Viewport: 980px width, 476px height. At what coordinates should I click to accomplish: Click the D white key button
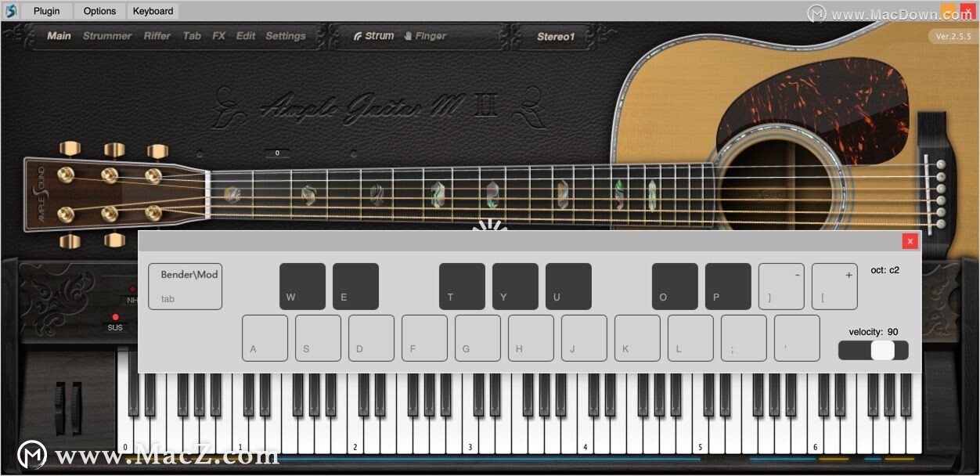(371, 338)
